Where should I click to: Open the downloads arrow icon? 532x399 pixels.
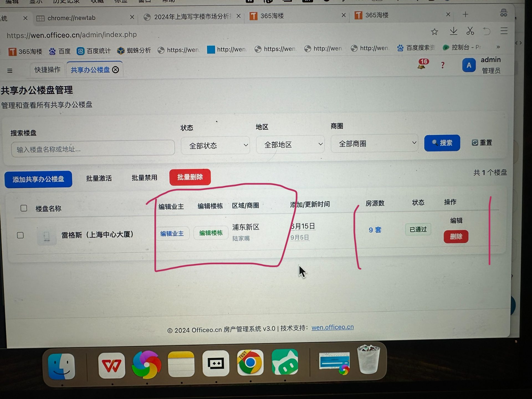click(453, 31)
